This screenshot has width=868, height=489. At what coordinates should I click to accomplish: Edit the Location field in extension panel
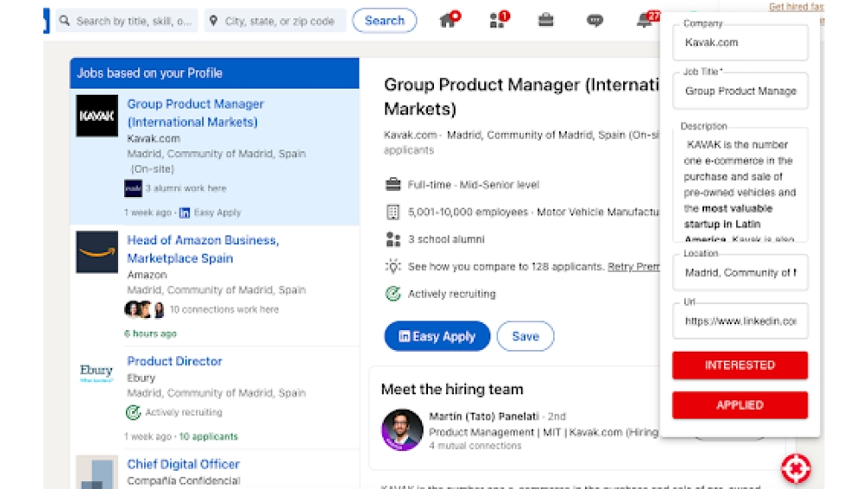[x=740, y=273]
